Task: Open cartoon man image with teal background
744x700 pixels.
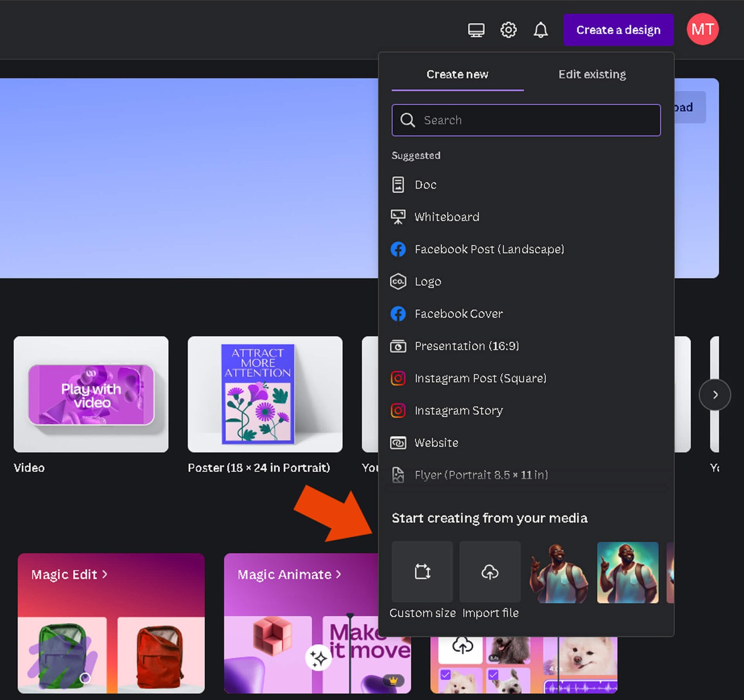Action: click(628, 573)
